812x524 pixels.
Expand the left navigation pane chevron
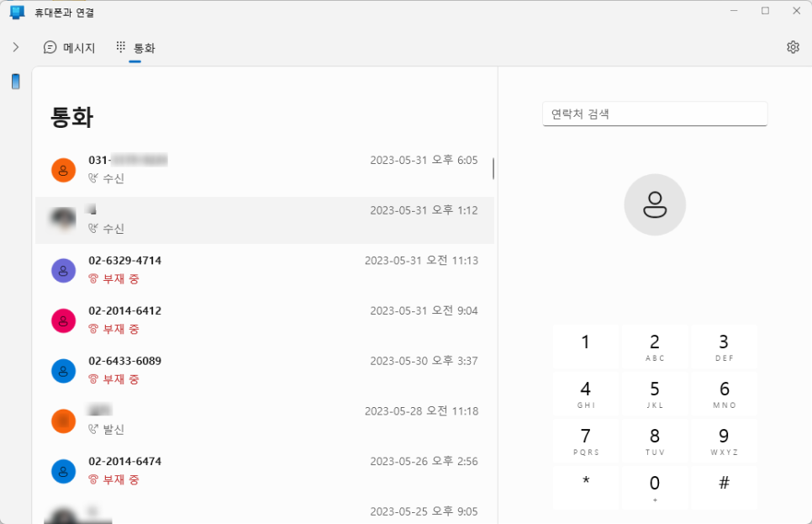point(15,47)
